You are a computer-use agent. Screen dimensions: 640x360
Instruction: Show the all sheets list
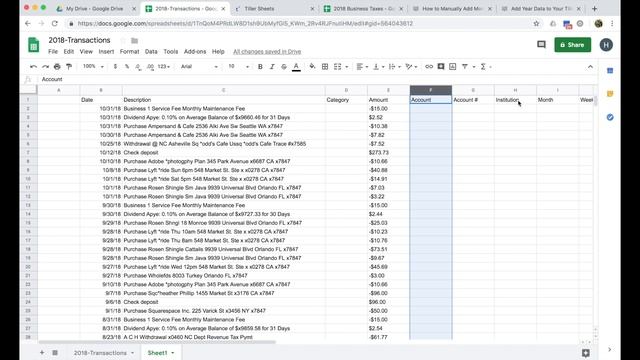point(55,352)
